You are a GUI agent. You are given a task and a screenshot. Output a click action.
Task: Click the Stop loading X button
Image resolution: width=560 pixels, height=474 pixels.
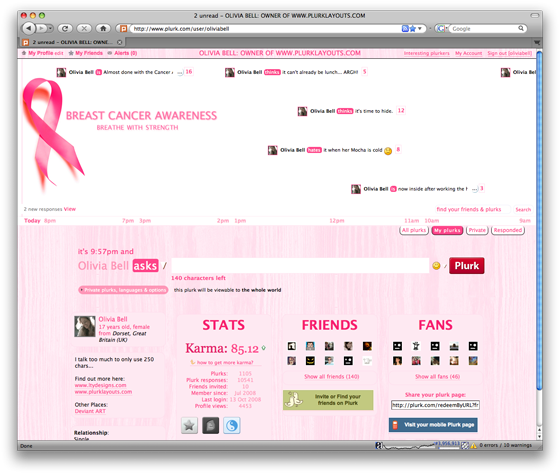(x=84, y=28)
